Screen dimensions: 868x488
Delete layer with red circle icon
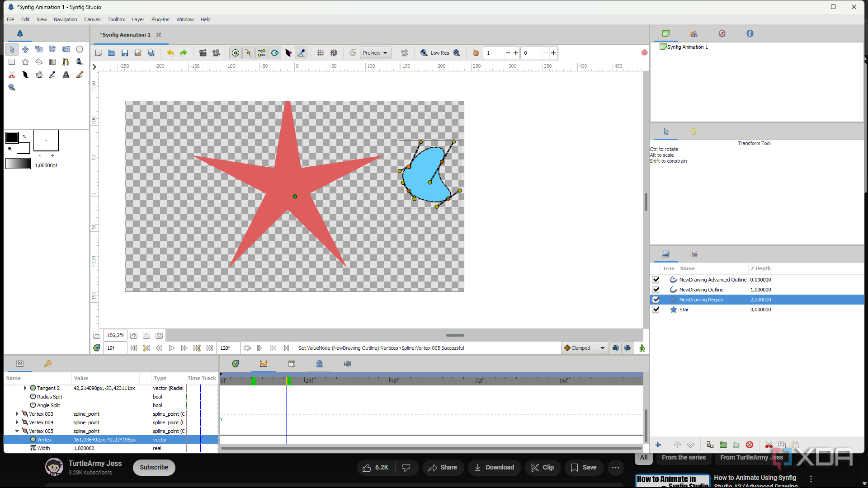(750, 445)
